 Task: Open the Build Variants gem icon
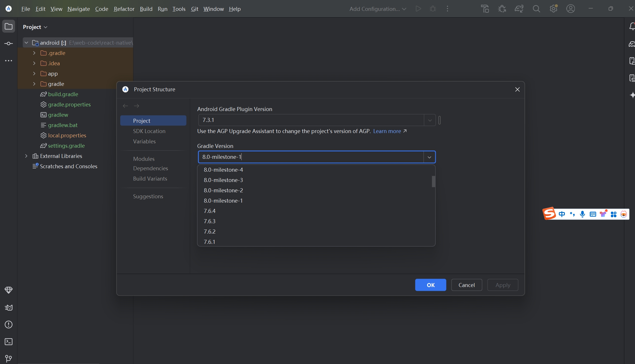(x=9, y=290)
